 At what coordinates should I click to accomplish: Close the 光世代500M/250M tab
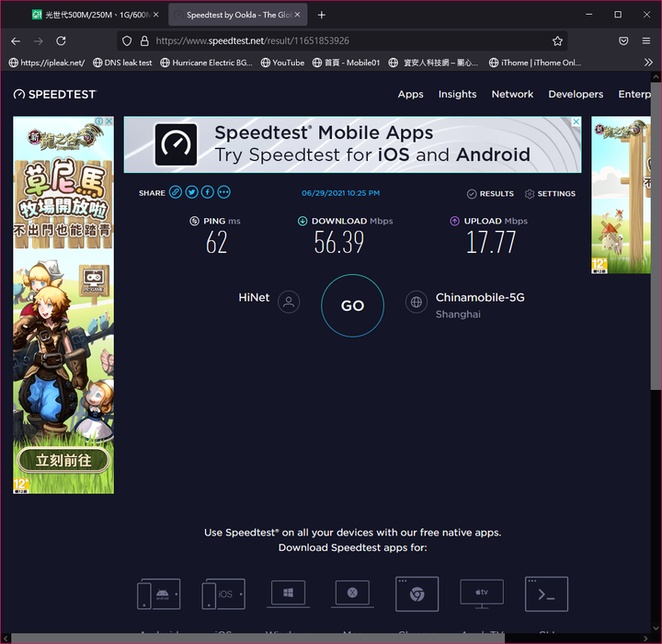click(x=155, y=15)
